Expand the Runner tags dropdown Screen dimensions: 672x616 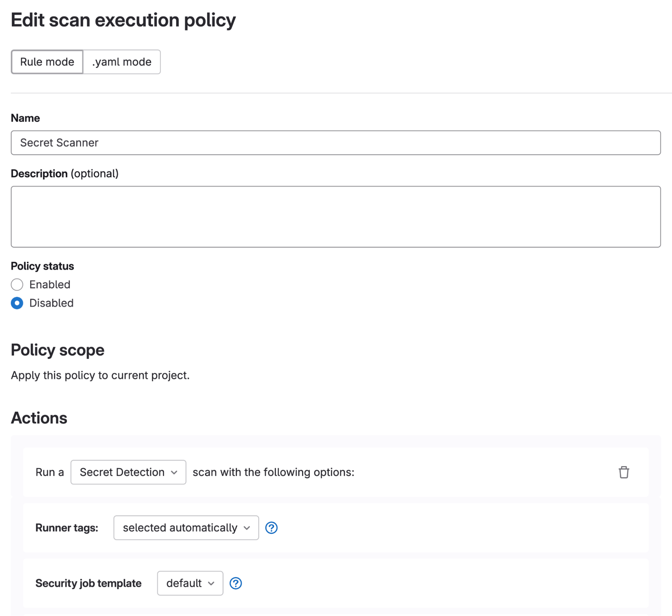tap(185, 527)
